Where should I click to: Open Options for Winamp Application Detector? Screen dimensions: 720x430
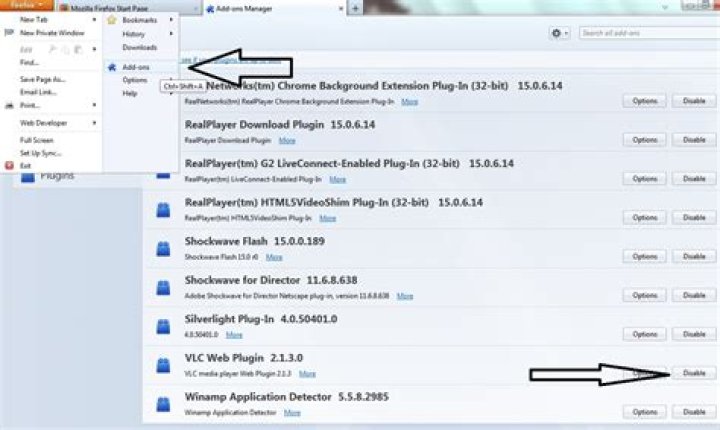click(645, 412)
